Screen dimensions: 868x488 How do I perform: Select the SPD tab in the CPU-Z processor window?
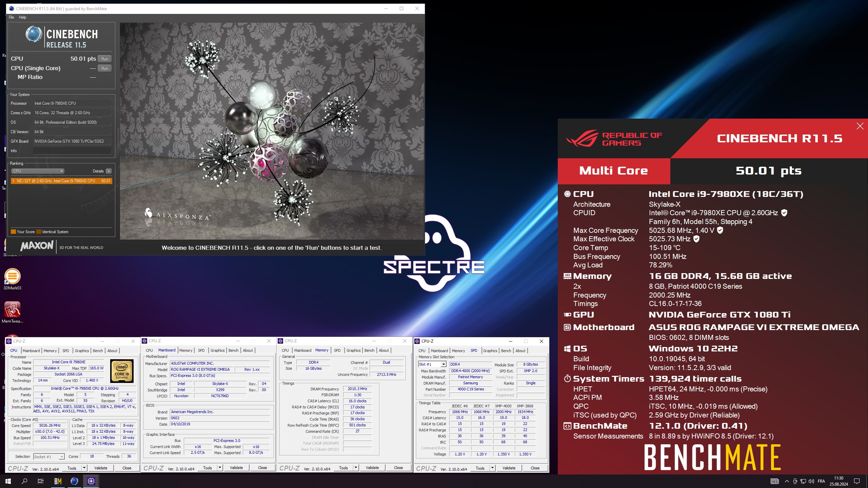(66, 351)
